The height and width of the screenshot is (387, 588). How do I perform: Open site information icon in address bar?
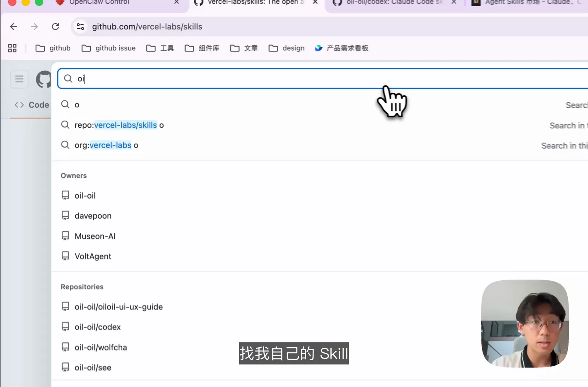[80, 26]
